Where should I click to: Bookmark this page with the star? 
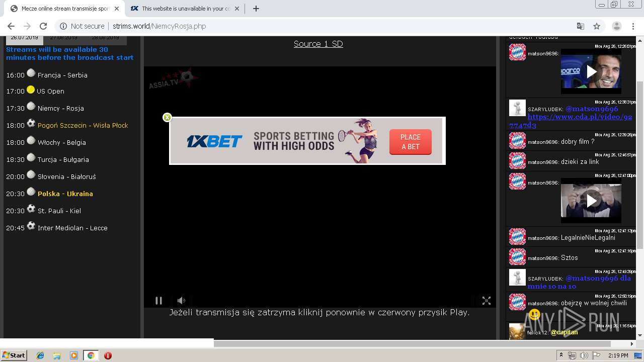tap(597, 26)
